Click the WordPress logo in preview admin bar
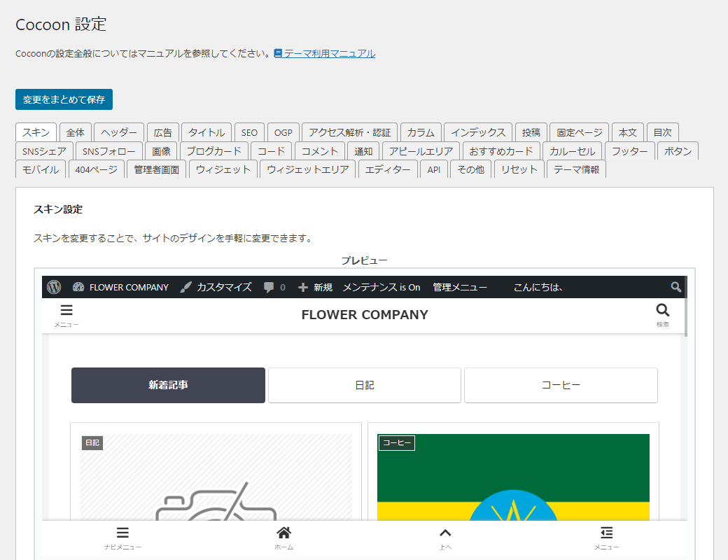Screen dimensions: 728x560 [x=55, y=287]
